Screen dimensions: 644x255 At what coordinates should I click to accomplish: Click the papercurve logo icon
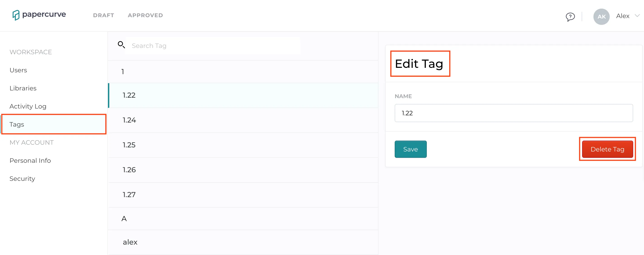16,15
